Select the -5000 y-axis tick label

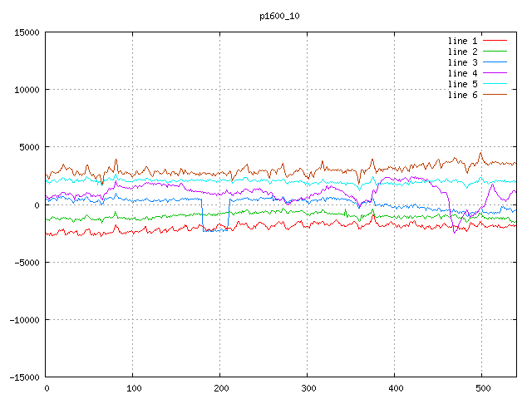coord(27,263)
